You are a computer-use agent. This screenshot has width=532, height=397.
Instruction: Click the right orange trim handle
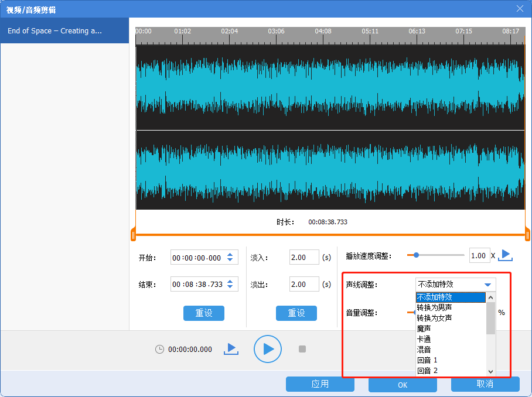point(527,235)
